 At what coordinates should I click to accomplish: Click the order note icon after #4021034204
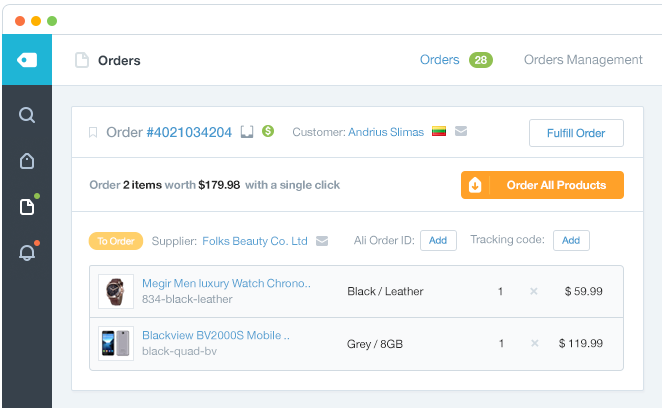click(247, 132)
